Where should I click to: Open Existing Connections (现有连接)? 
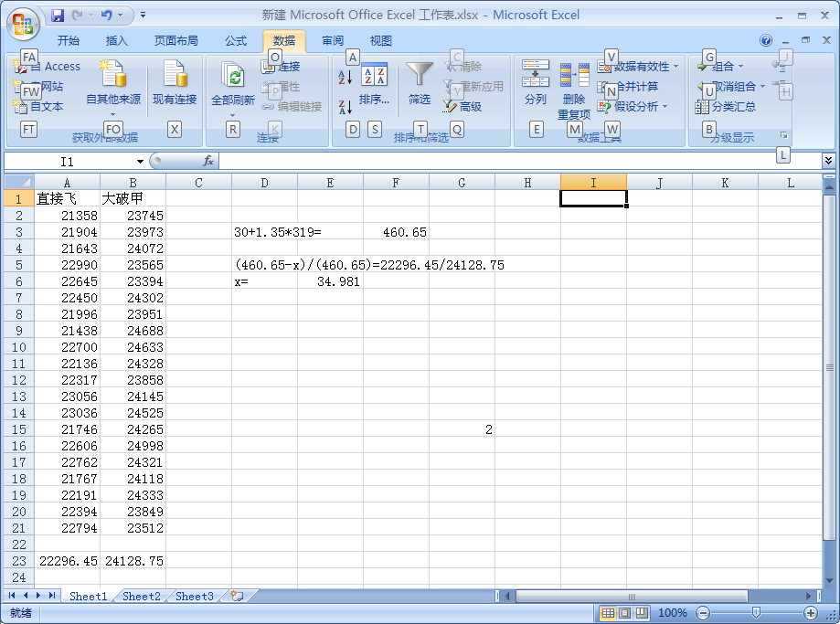coord(175,83)
